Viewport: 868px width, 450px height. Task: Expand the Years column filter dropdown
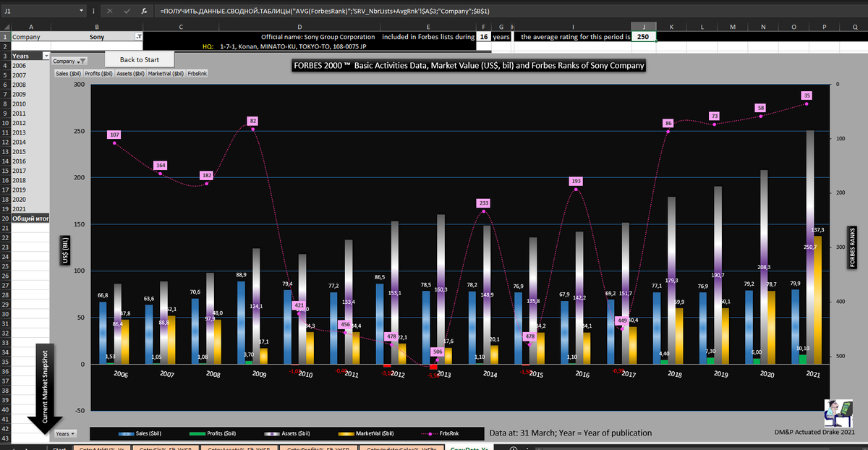[x=46, y=56]
